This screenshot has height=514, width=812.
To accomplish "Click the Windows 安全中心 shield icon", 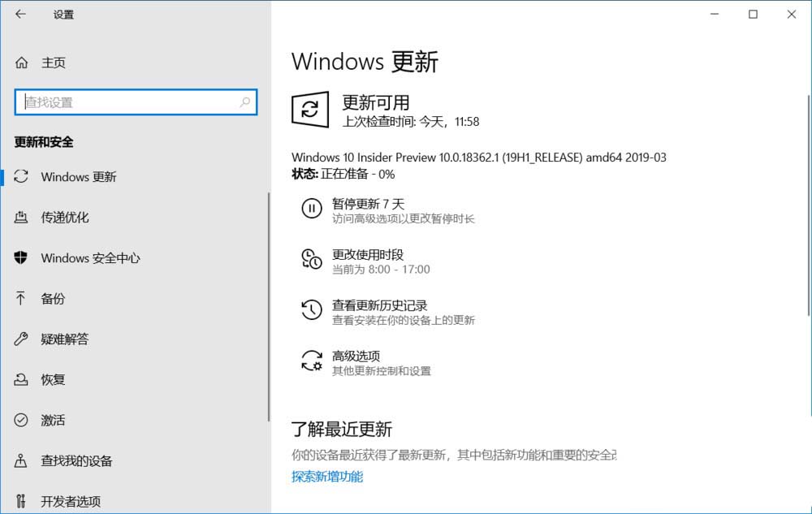I will pyautogui.click(x=19, y=258).
